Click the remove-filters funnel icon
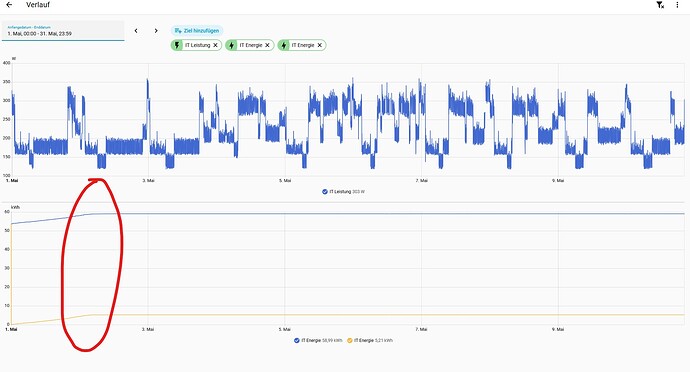The width and height of the screenshot is (690, 372). tap(660, 5)
